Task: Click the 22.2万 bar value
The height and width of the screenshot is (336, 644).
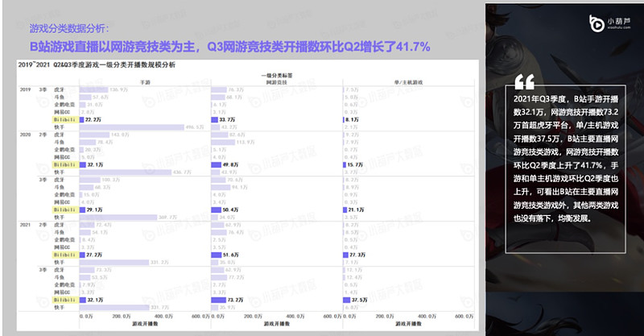Action: pos(93,120)
